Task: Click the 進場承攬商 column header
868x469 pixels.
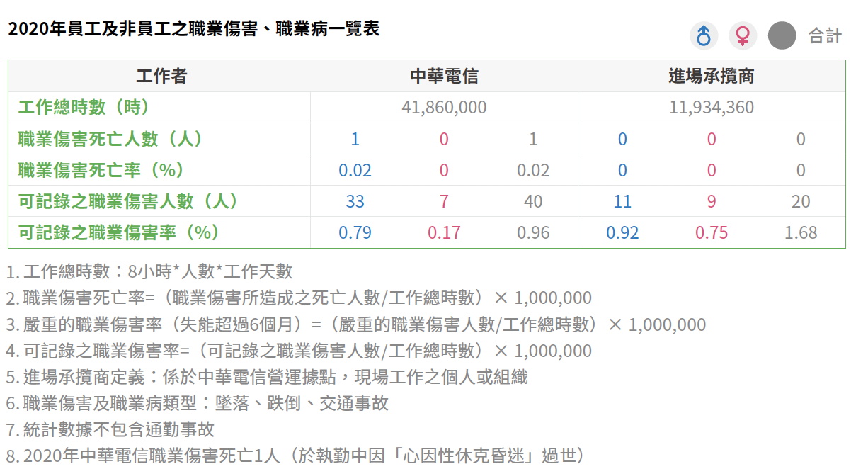Action: 712,76
